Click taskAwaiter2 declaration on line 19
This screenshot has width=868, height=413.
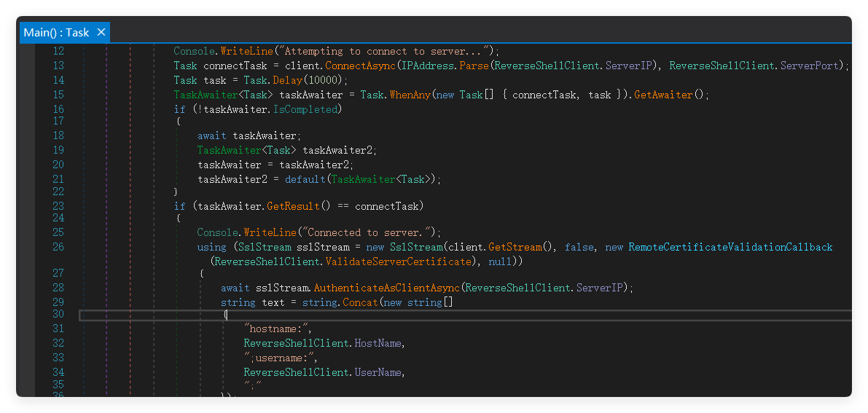click(x=340, y=150)
